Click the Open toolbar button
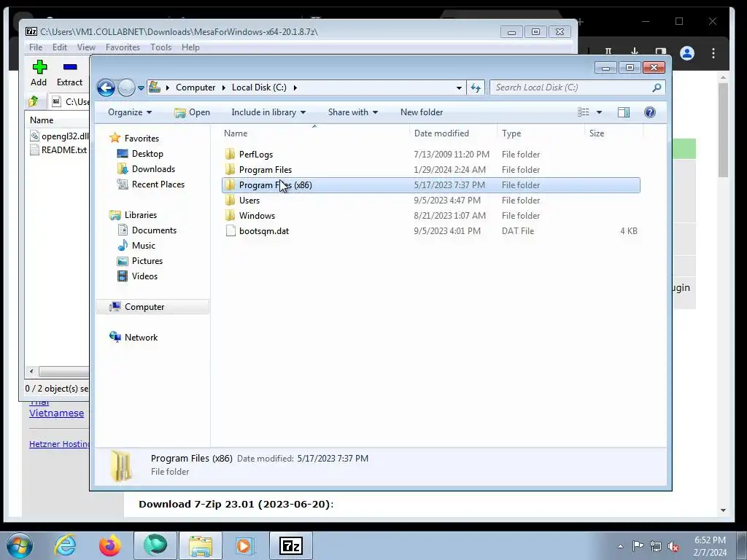This screenshot has width=747, height=560. (193, 112)
